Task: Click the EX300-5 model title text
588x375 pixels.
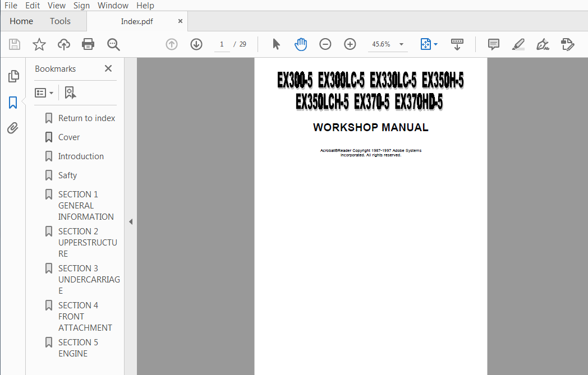Action: pyautogui.click(x=295, y=80)
